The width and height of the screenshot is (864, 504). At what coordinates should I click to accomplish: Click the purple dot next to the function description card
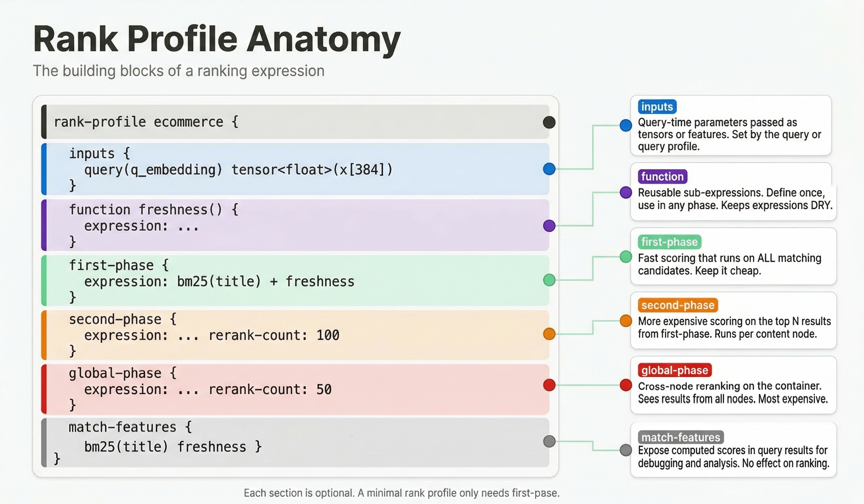click(x=626, y=192)
